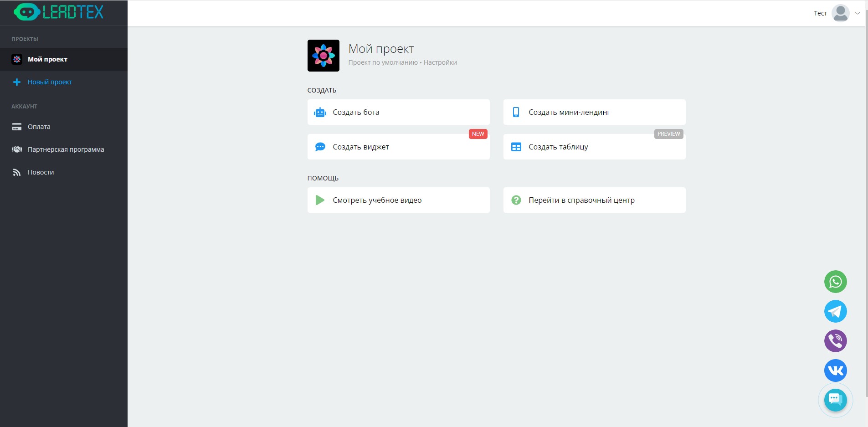Viewport: 868px width, 427px height.
Task: Click the Leadtex logo
Action: click(59, 12)
